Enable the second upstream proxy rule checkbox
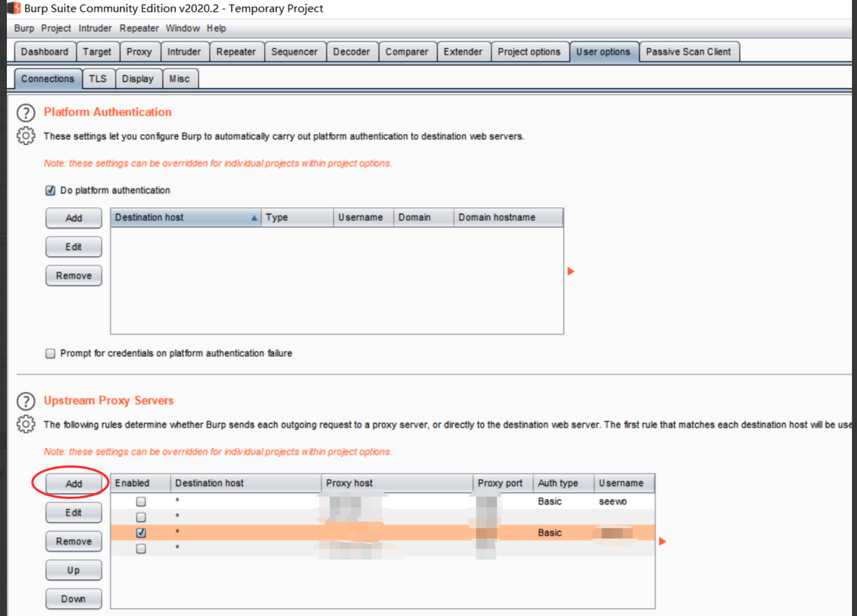Screen dimensions: 857x616 pyautogui.click(x=141, y=517)
